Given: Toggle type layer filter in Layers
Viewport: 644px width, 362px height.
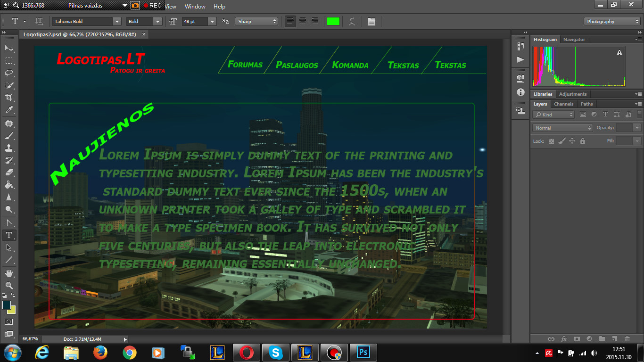Looking at the screenshot, I should click(605, 115).
